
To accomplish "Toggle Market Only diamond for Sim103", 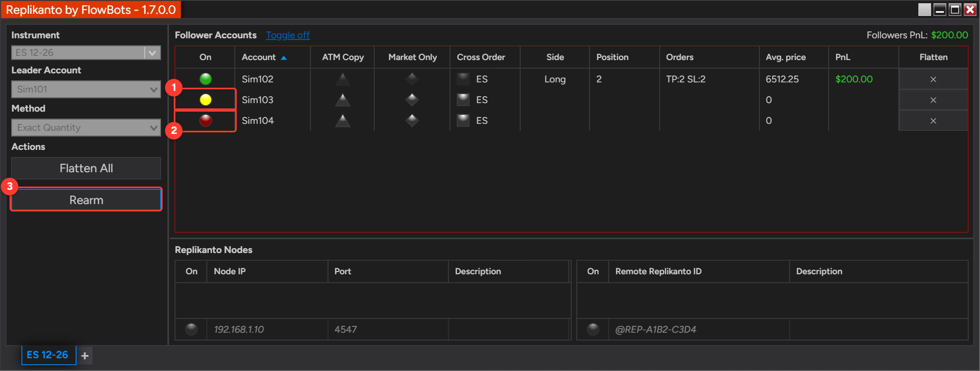I will click(x=412, y=100).
